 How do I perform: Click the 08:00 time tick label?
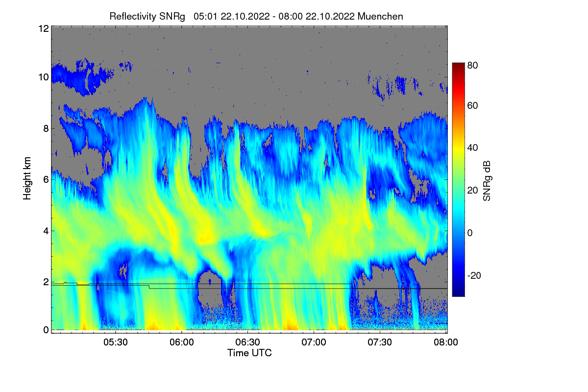click(x=446, y=343)
